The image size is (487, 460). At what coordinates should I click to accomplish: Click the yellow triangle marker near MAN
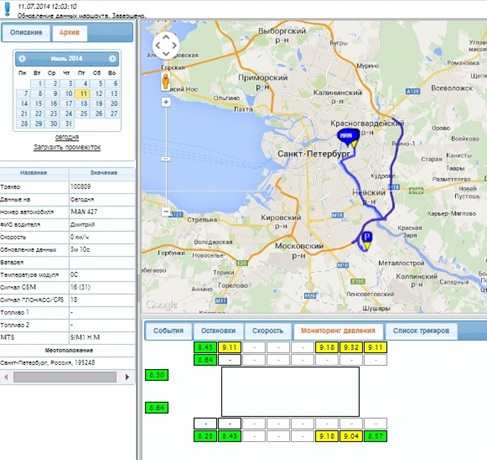click(x=354, y=144)
